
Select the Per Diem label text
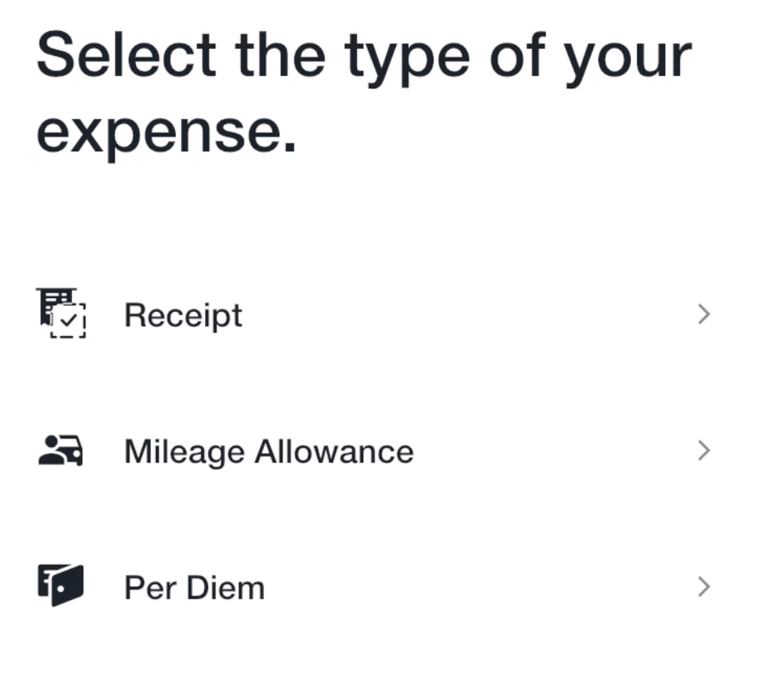click(x=195, y=587)
